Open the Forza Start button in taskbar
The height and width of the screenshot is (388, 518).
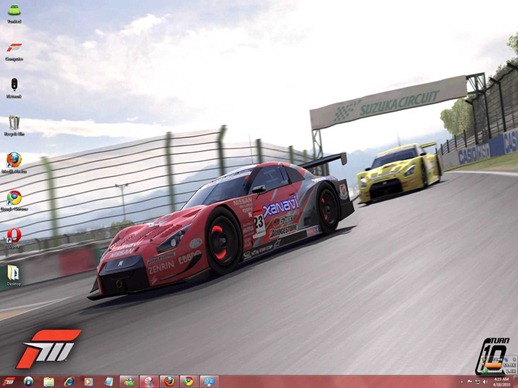coord(9,381)
